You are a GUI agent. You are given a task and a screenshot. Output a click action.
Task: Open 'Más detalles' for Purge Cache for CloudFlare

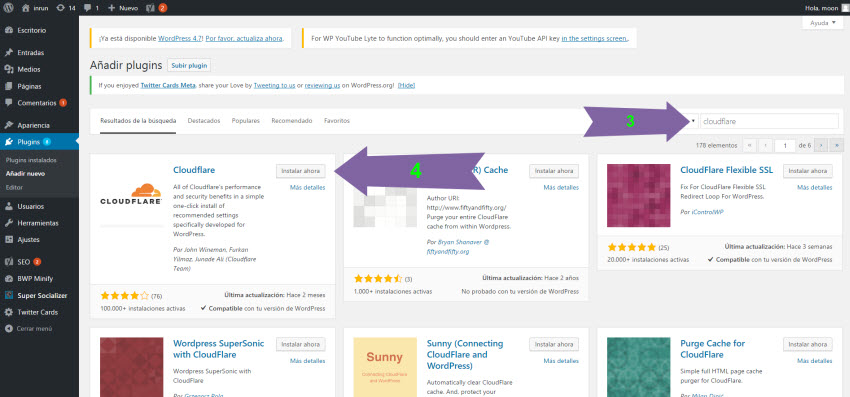(815, 361)
